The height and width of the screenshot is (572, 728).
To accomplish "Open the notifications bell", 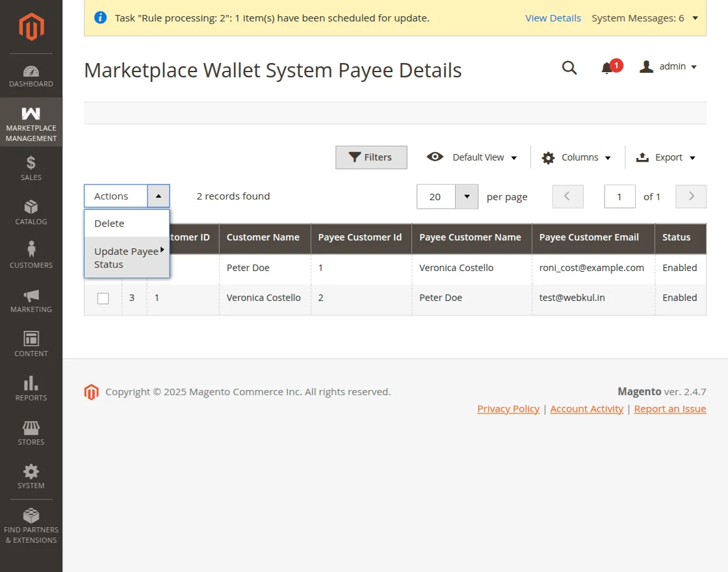I will point(608,68).
